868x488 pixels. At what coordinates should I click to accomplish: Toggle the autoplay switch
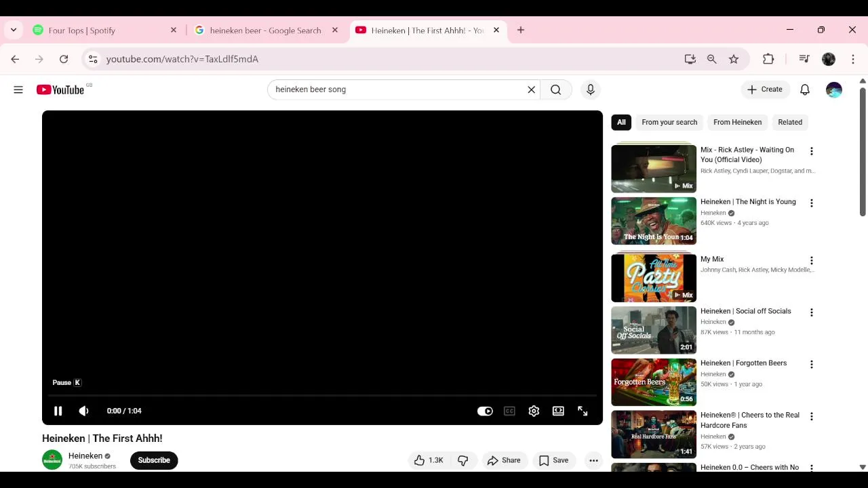click(x=485, y=411)
